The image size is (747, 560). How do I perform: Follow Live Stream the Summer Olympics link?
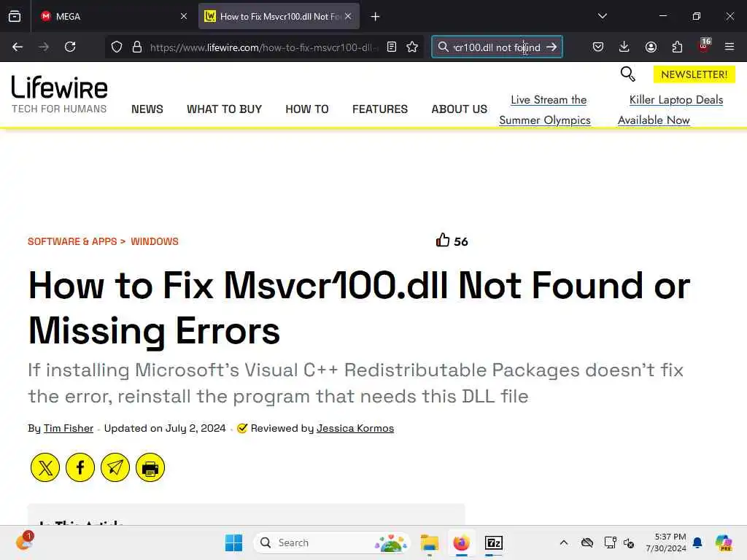point(546,110)
